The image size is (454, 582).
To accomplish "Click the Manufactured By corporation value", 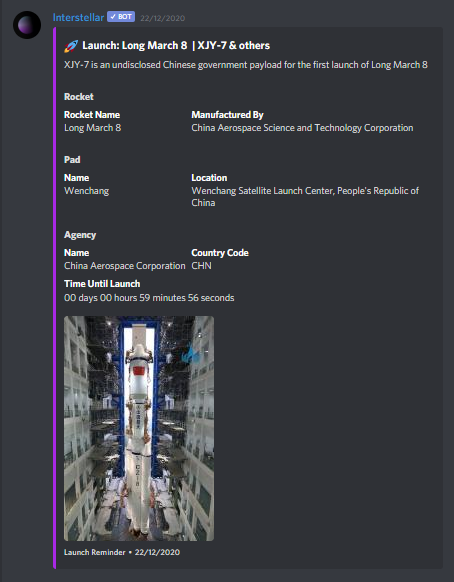I will coord(302,128).
